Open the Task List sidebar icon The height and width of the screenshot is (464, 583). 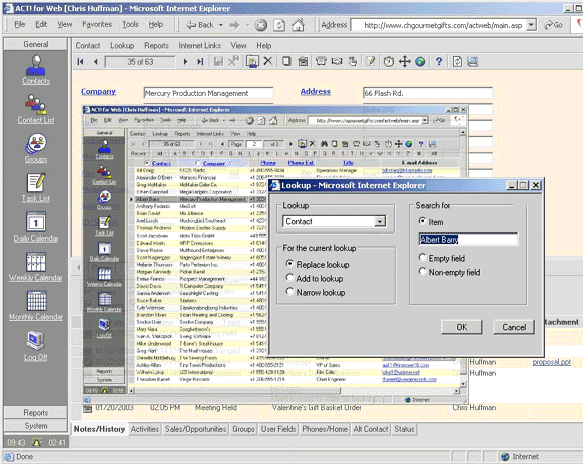(36, 187)
